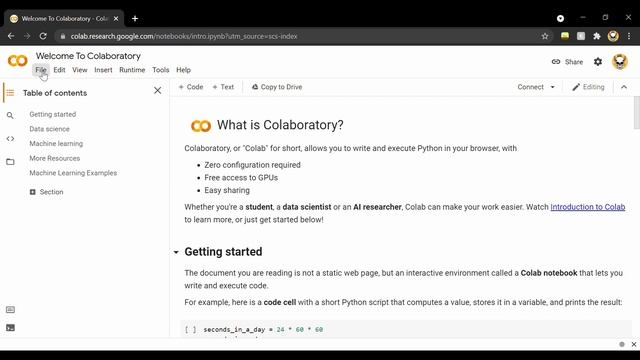Go to Data science in contents
The image size is (640, 360).
[49, 129]
